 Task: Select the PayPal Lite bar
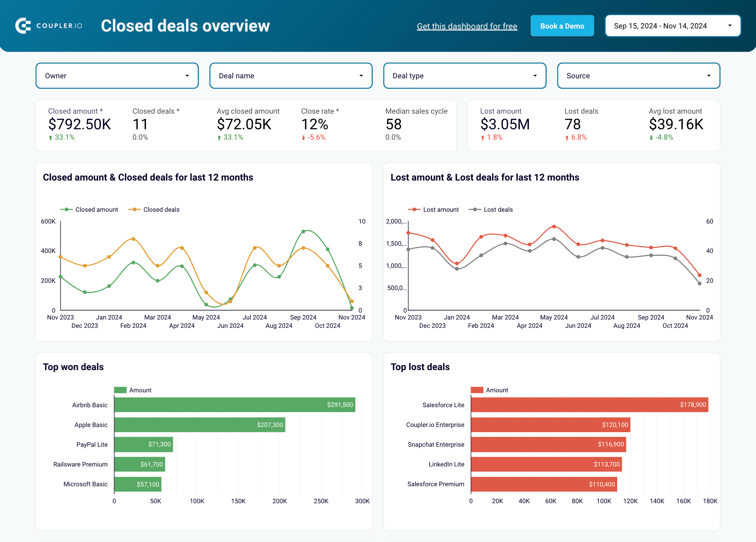click(x=144, y=444)
